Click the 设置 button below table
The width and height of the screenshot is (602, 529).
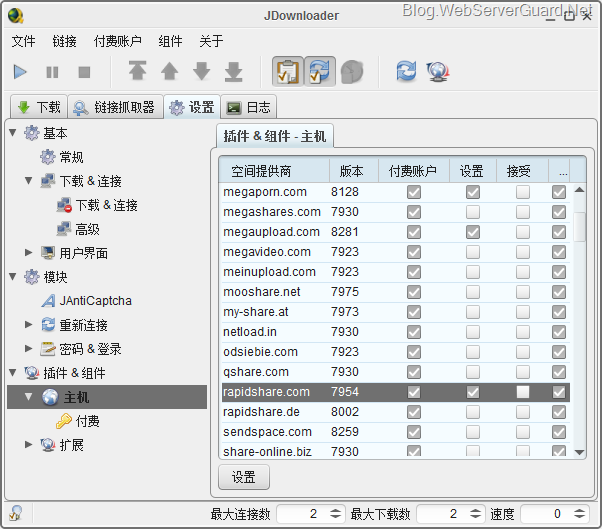pyautogui.click(x=243, y=477)
